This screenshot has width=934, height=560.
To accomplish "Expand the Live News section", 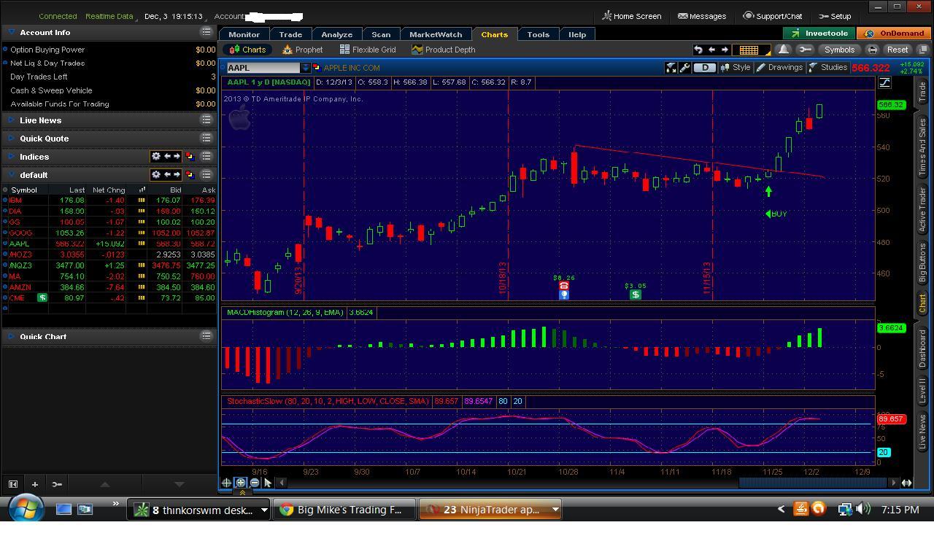I will tap(12, 120).
